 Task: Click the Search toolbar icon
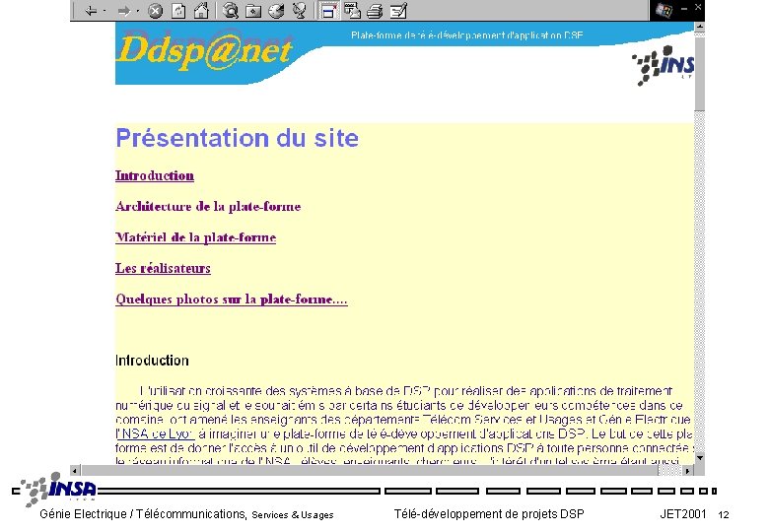tap(230, 10)
